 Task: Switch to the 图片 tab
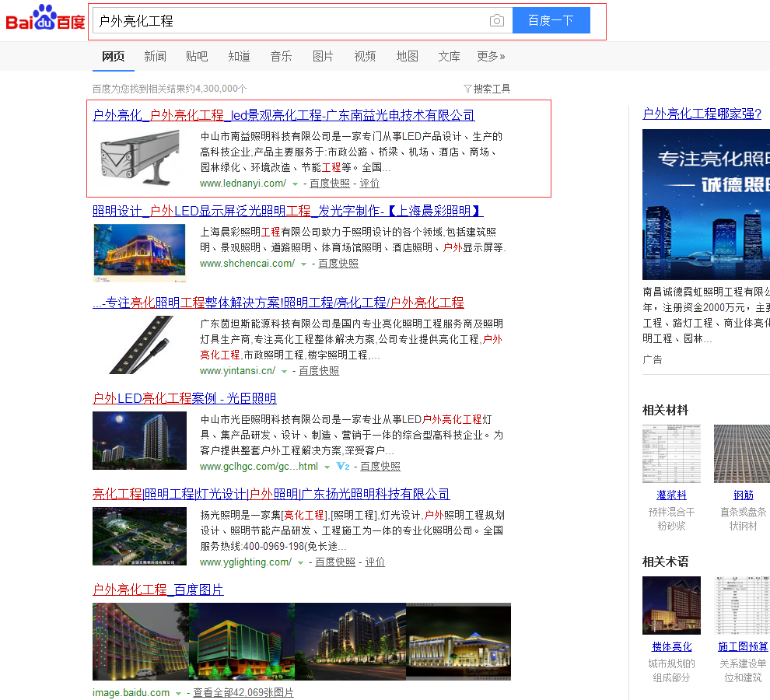[x=323, y=56]
